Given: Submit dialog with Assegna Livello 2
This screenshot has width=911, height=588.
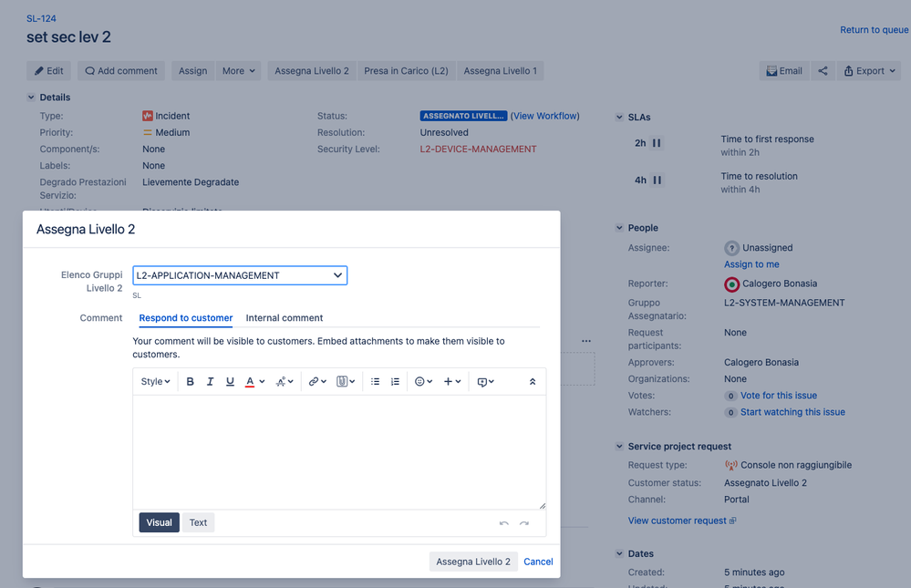Looking at the screenshot, I should 473,562.
